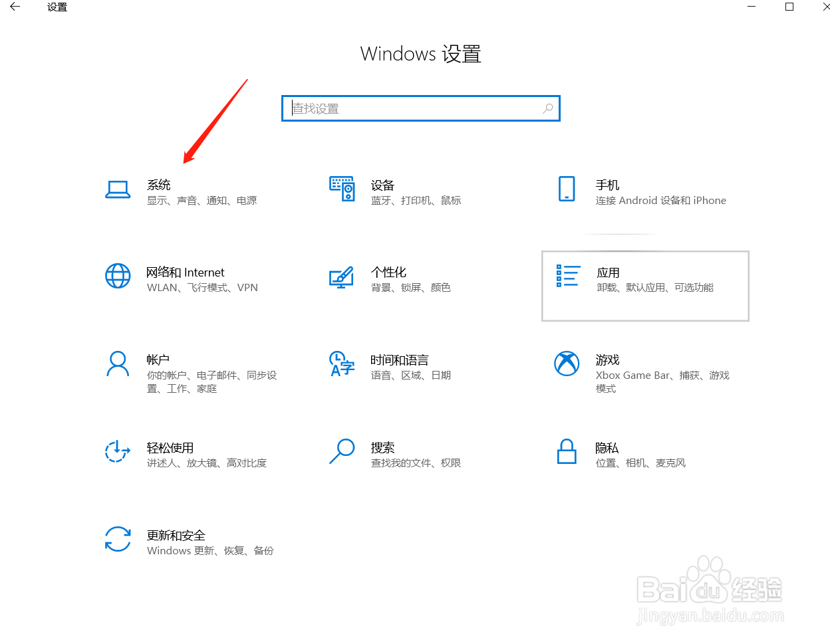Click the 查找我的文件、权限 description
830x644 pixels.
coord(416,463)
